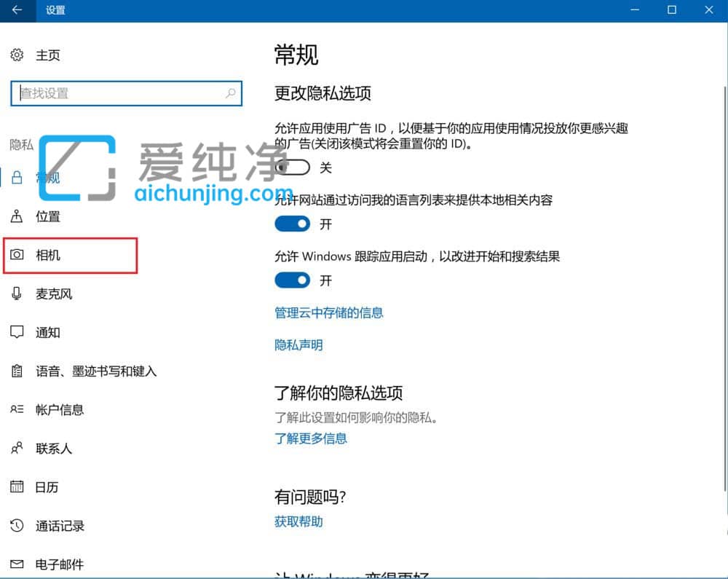
Task: Turn off Windows app launch tracking
Action: (292, 280)
